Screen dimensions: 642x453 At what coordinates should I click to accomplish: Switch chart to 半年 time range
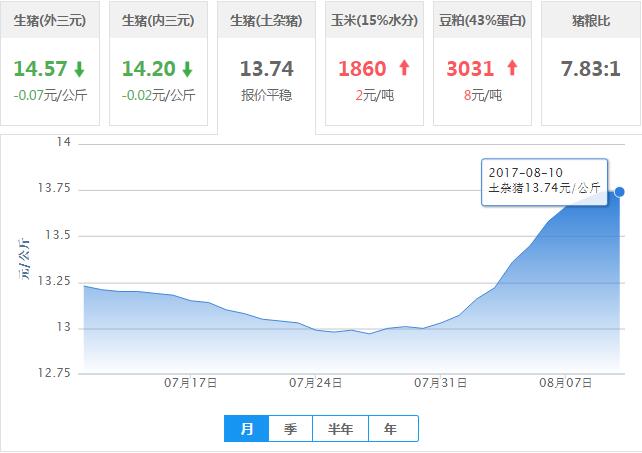click(340, 429)
